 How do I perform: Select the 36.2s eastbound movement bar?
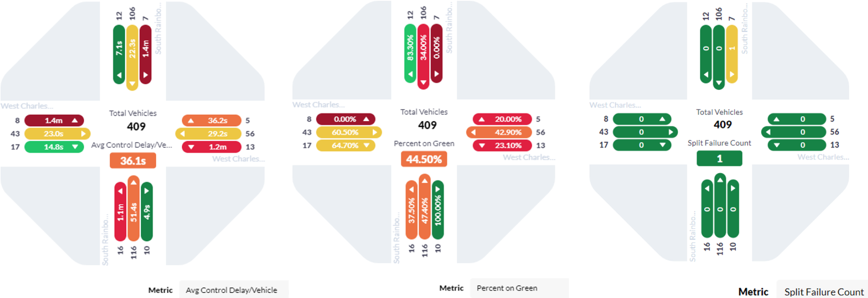click(211, 120)
